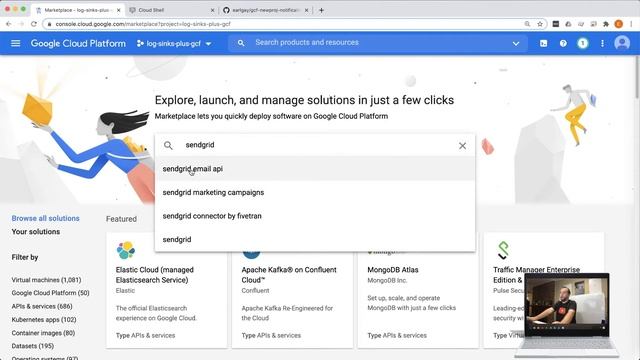Select the sendgrid email api suggestion
This screenshot has height=360, width=640.
[x=315, y=169]
